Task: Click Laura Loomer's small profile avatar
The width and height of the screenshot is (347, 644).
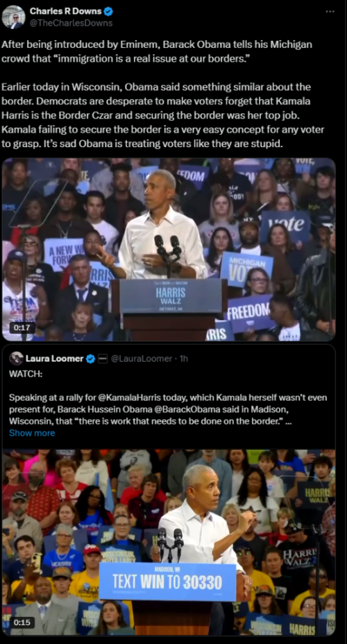Action: [17, 359]
